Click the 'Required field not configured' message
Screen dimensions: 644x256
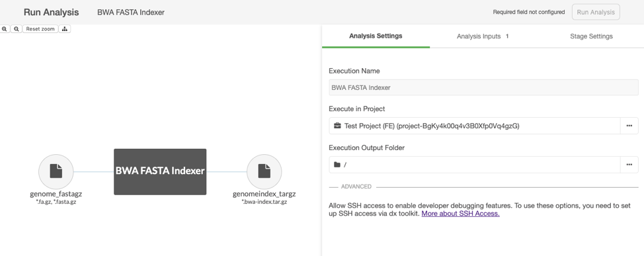click(528, 13)
